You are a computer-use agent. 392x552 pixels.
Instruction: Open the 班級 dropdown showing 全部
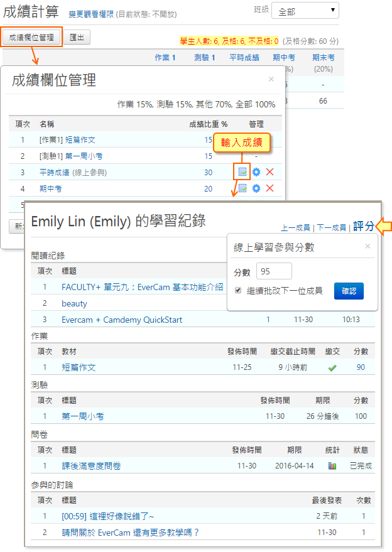pyautogui.click(x=307, y=11)
